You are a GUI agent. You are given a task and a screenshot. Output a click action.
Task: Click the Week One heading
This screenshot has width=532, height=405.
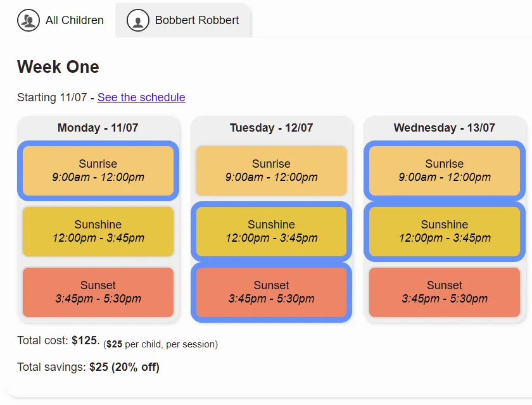58,67
